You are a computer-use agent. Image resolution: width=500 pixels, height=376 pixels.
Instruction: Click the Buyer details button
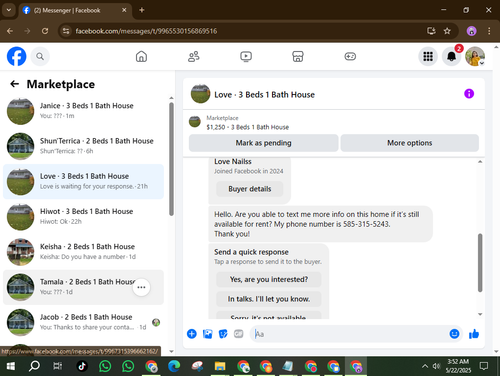point(250,189)
